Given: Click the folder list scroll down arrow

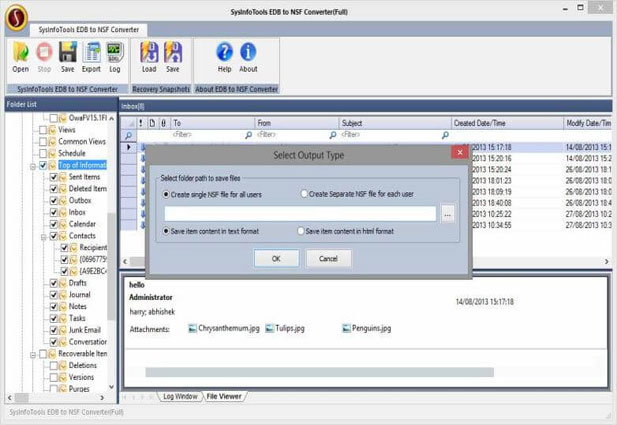Looking at the screenshot, I should point(112,387).
